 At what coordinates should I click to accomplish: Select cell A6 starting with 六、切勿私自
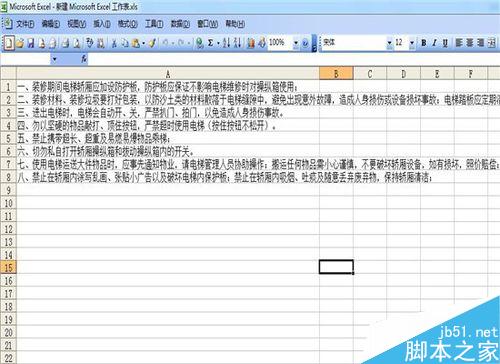(x=168, y=152)
